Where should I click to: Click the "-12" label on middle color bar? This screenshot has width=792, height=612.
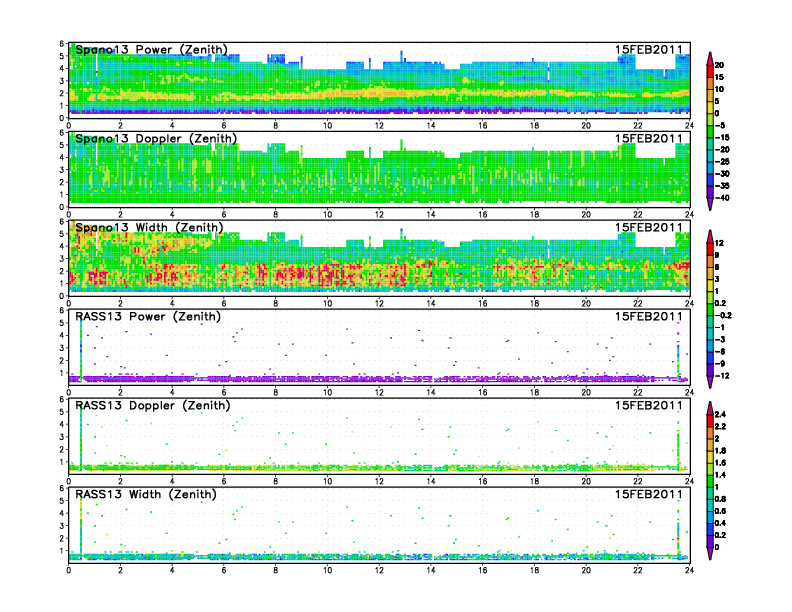tap(722, 376)
